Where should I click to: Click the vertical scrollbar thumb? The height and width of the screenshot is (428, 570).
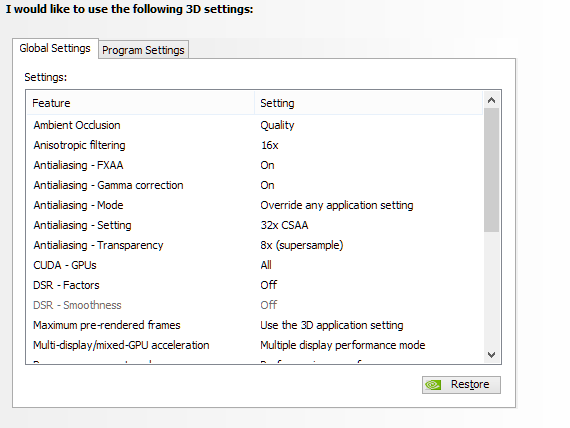[x=491, y=170]
